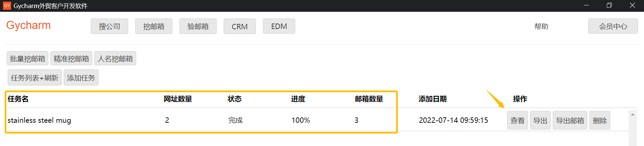Click 导出邮箱 to export emails
644x146 pixels.
tap(570, 120)
